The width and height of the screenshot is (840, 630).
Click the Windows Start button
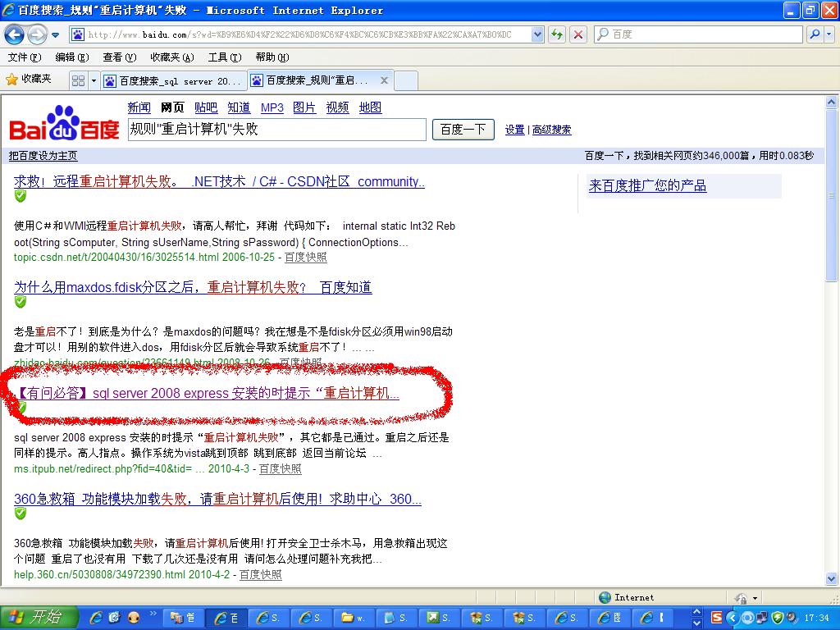tap(39, 617)
